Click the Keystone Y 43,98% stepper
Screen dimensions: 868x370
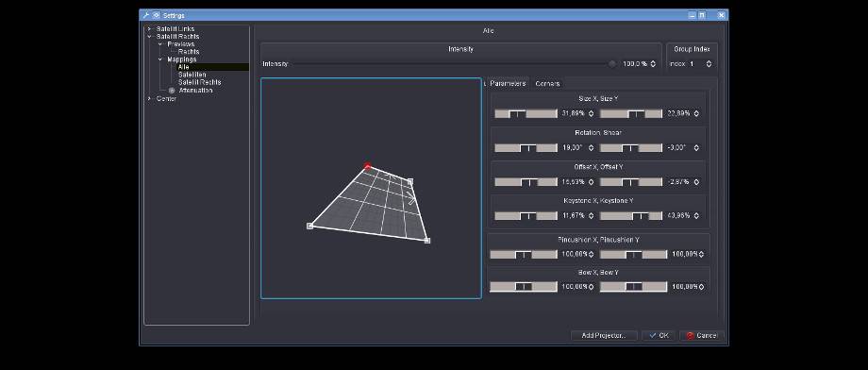pos(696,215)
